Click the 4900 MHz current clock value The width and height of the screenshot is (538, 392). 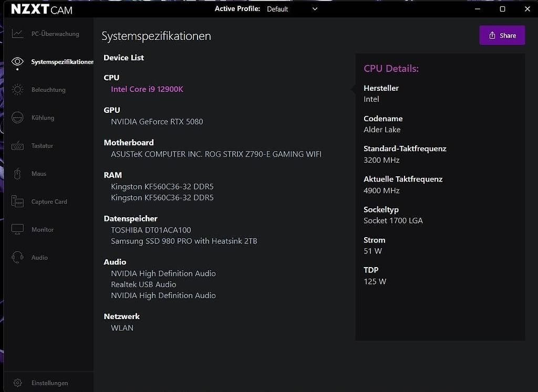tap(381, 190)
